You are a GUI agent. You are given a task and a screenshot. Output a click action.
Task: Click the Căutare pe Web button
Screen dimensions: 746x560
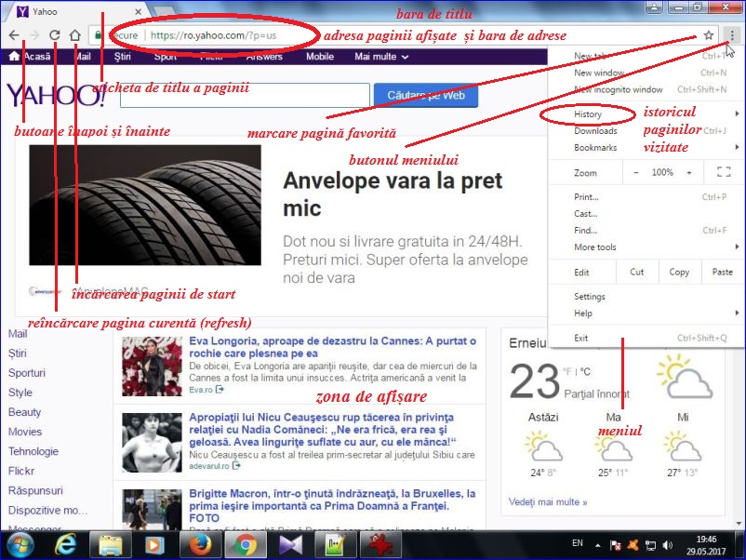coord(425,95)
